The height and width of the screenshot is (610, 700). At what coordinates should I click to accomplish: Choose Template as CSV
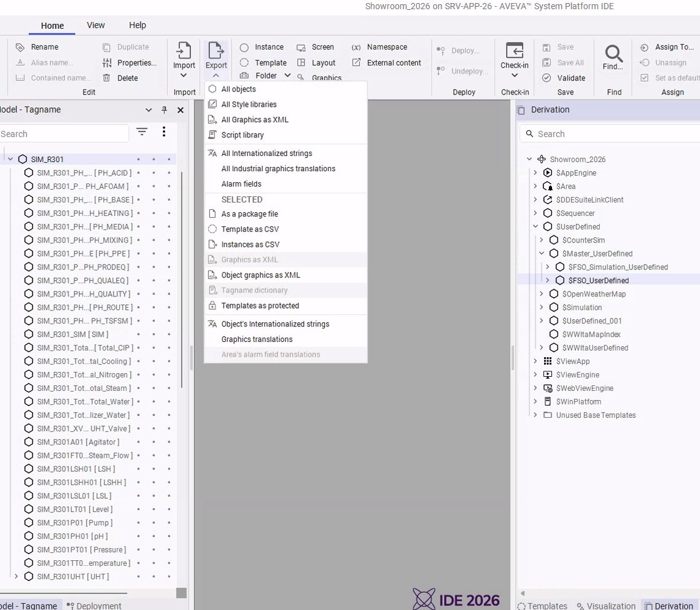click(286, 230)
